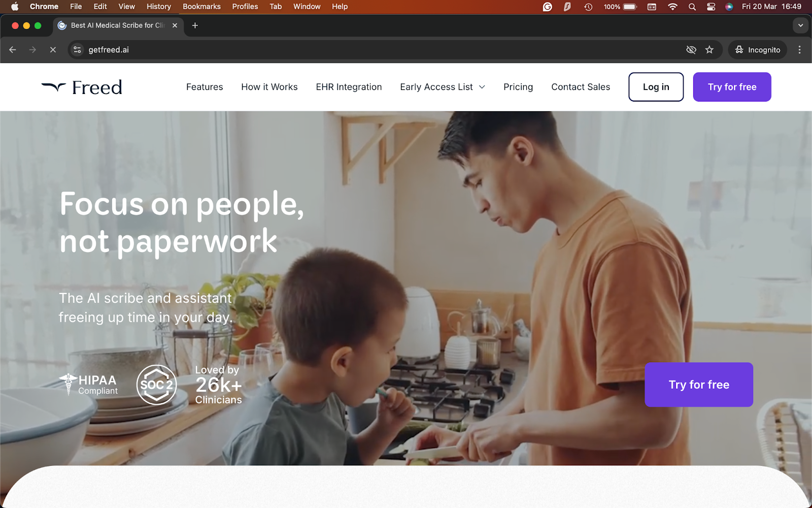Click the Siri icon
This screenshot has height=508, width=812.
coord(729,7)
